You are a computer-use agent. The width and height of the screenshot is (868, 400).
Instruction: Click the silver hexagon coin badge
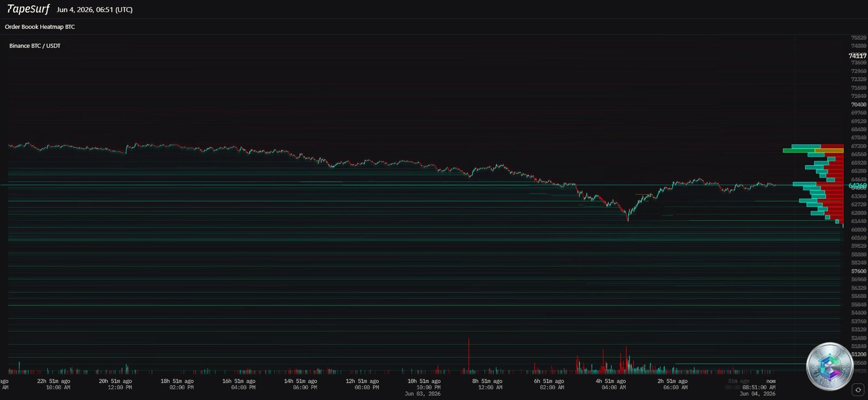click(x=829, y=367)
